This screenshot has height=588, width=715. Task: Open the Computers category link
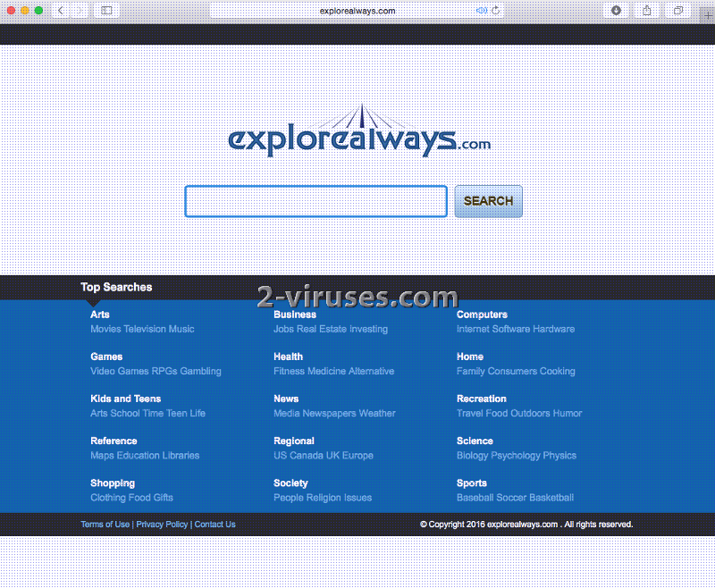pos(482,315)
